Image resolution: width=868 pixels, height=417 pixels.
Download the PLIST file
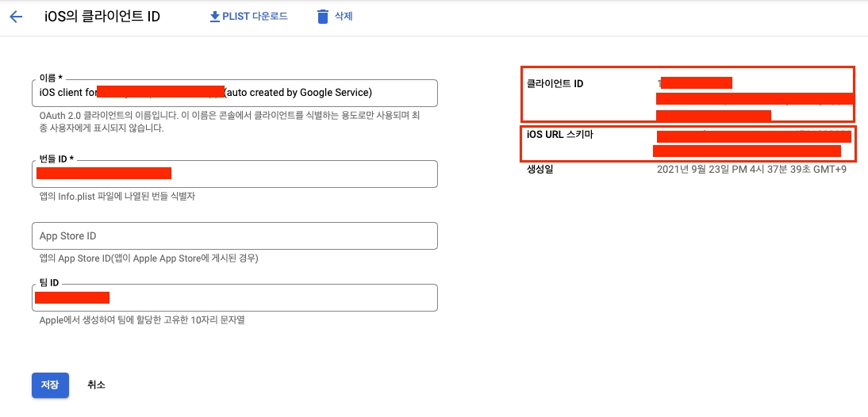(248, 16)
